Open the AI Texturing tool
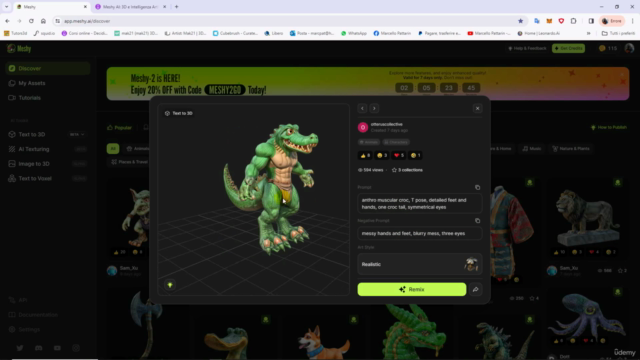Image resolution: width=640 pixels, height=360 pixels. tap(33, 149)
